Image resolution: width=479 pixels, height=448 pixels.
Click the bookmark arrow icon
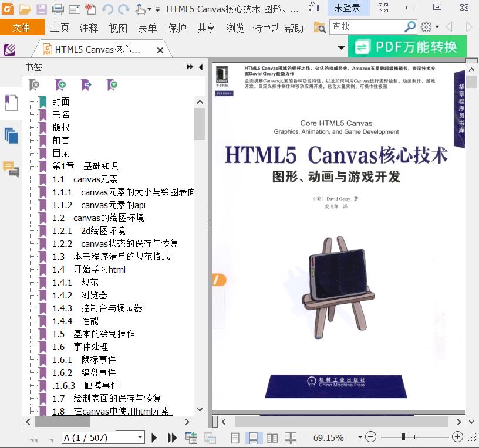coord(86,85)
